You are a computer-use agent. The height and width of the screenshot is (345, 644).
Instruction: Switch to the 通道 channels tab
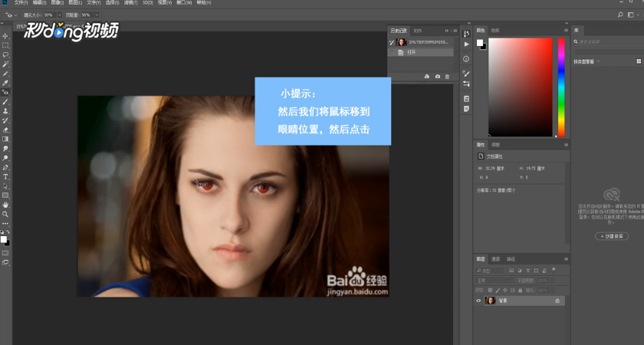(x=496, y=259)
